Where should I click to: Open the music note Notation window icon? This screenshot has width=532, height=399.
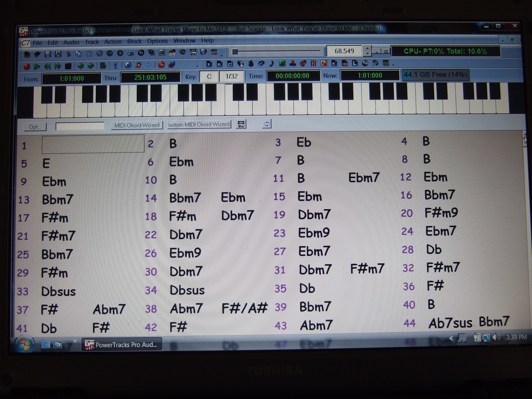(x=272, y=64)
